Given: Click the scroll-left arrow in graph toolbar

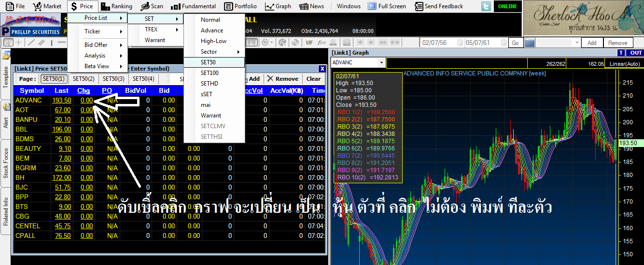Looking at the screenshot, I should pyautogui.click(x=360, y=43).
